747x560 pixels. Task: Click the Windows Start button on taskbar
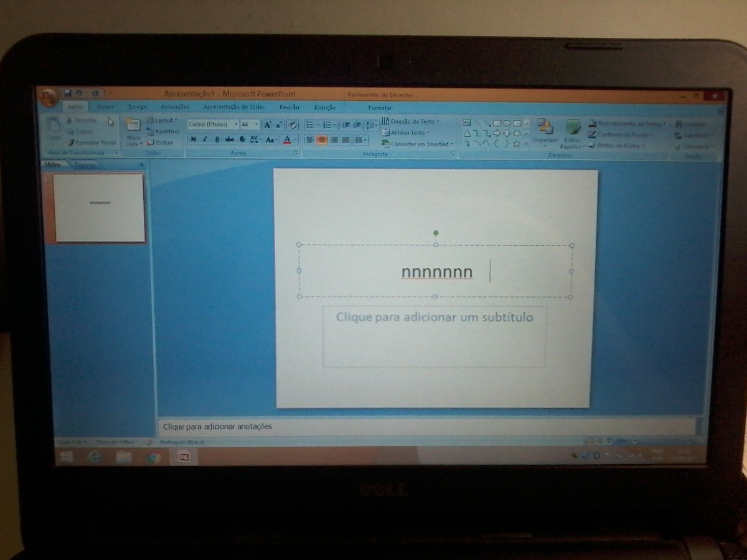click(65, 457)
